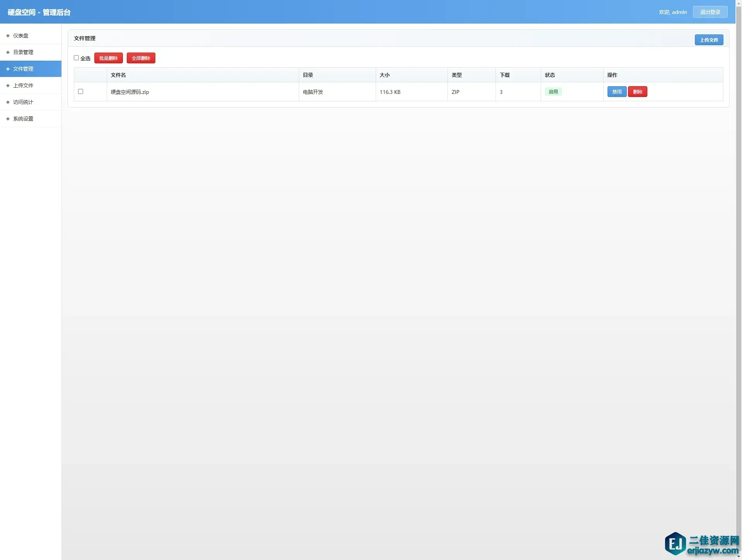Screen dimensions: 742x560
Task: Click 禁用 button for the zip file
Action: (617, 92)
